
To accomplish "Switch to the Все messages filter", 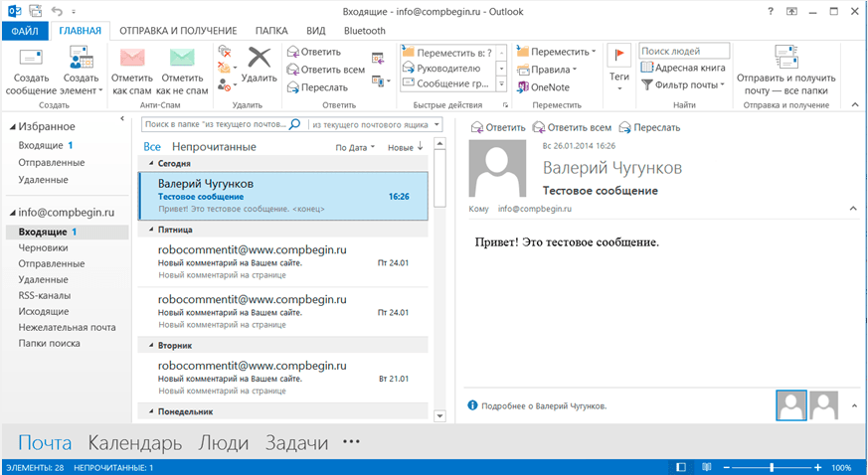I will 152,147.
